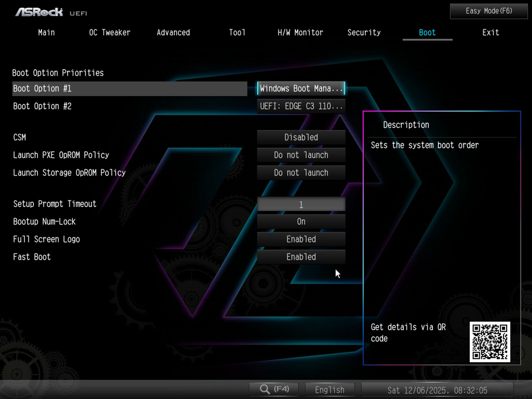Open the OC Tweaker section
Image resolution: width=532 pixels, height=399 pixels.
click(x=110, y=32)
